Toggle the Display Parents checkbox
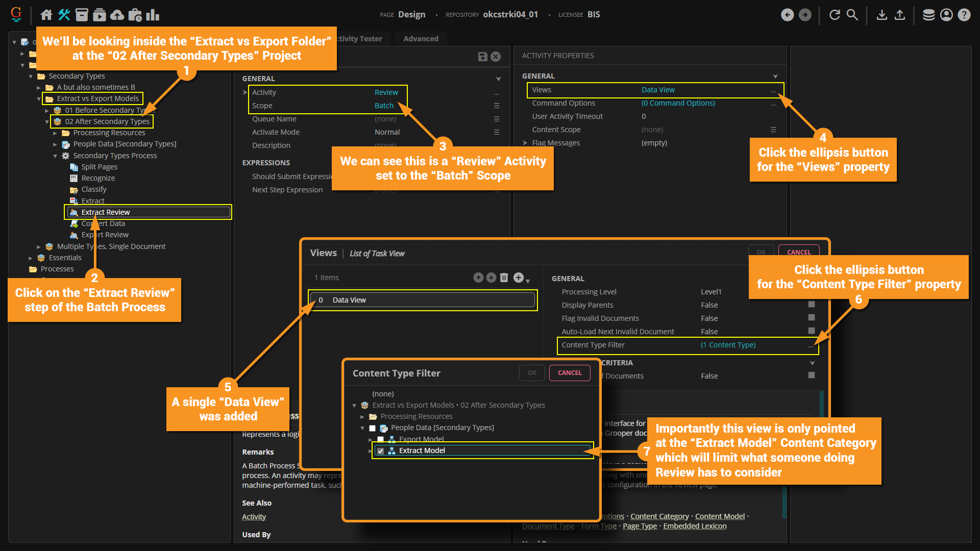The image size is (980, 551). tap(812, 305)
